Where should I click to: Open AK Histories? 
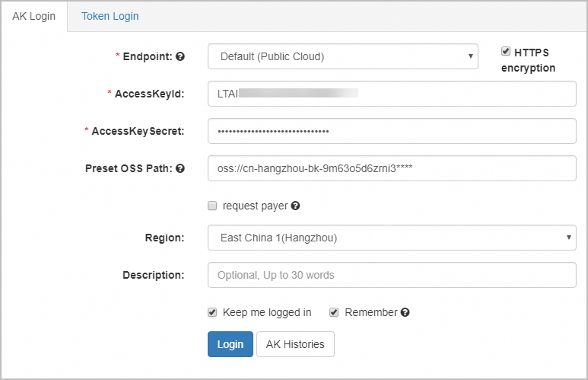pos(295,344)
